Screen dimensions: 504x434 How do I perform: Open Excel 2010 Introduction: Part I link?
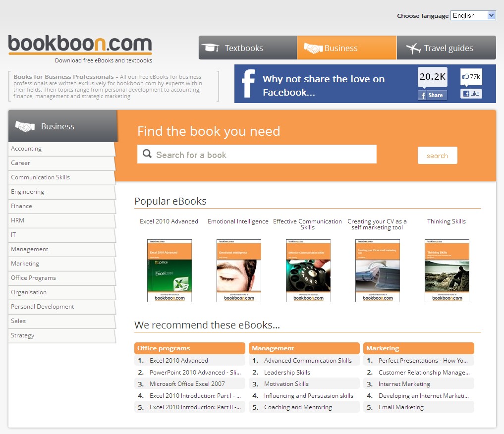click(x=195, y=396)
